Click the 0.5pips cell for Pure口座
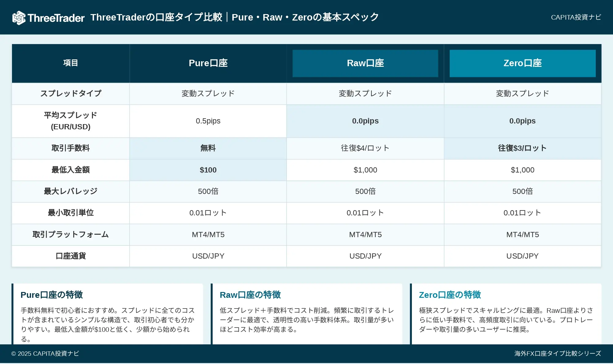This screenshot has height=364, width=613. point(208,121)
